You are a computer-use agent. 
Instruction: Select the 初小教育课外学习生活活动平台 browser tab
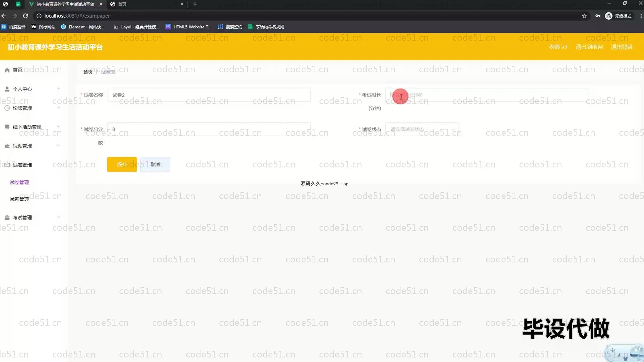coord(65,4)
